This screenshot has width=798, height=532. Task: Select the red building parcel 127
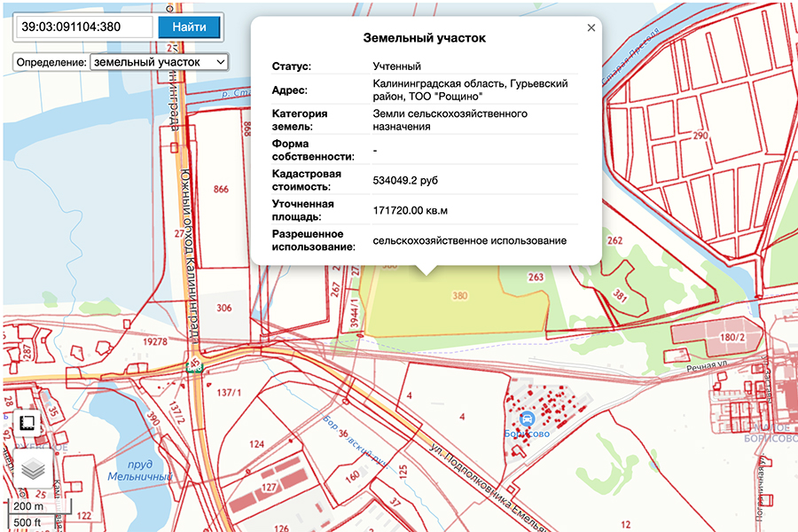coord(269,486)
